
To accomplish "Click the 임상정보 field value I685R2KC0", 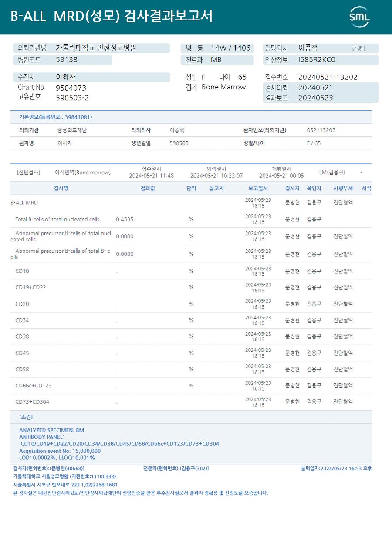I will [x=317, y=60].
